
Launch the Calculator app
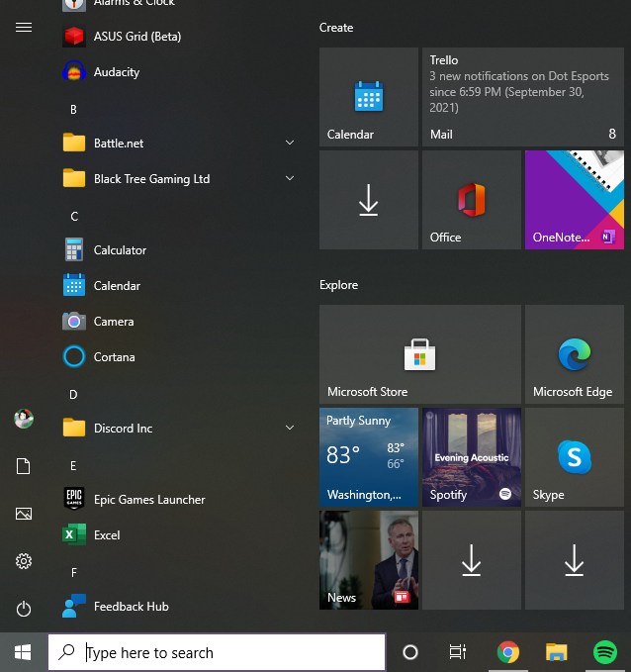(120, 250)
